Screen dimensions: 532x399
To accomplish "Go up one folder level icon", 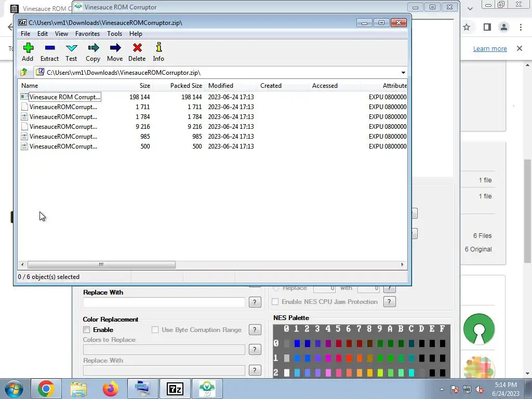I will tap(24, 72).
